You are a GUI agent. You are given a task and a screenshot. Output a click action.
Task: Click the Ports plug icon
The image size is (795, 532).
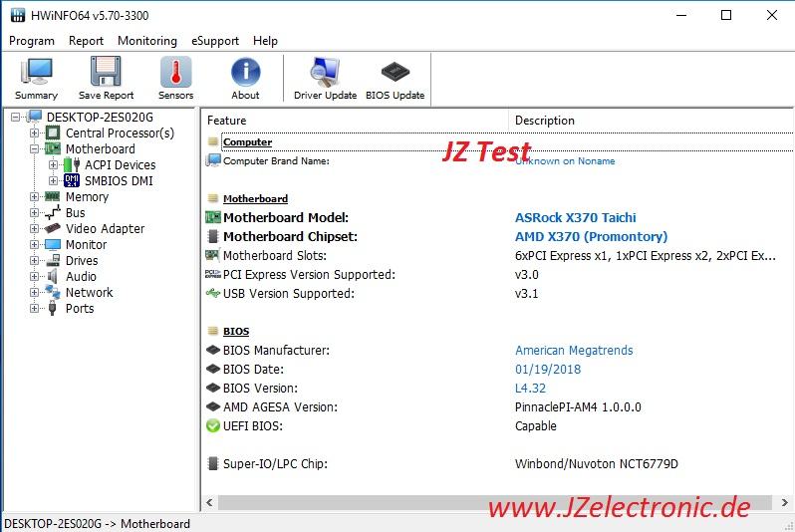tap(52, 308)
